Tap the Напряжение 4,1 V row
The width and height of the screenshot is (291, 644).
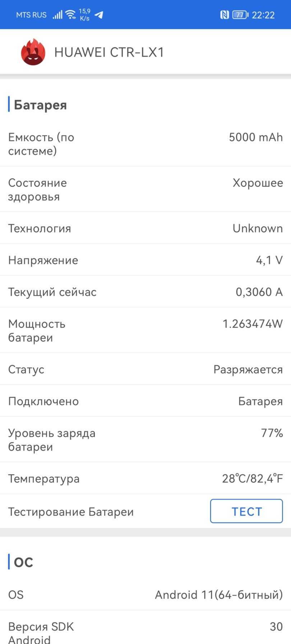click(145, 260)
